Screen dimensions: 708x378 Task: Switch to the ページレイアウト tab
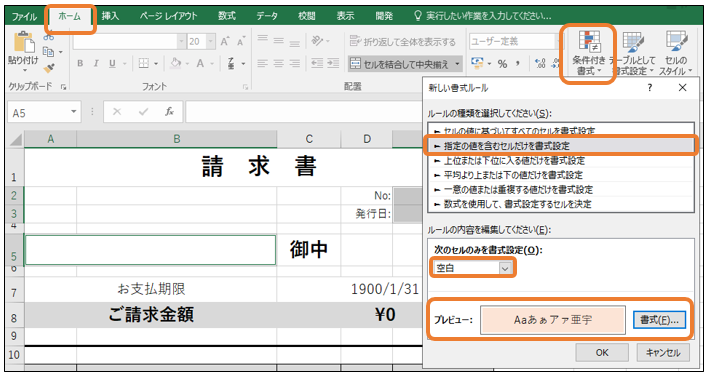pyautogui.click(x=168, y=16)
